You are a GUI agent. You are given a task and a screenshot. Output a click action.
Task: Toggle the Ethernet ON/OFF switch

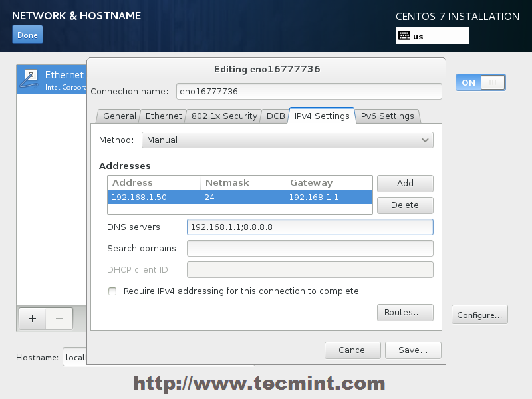click(480, 82)
